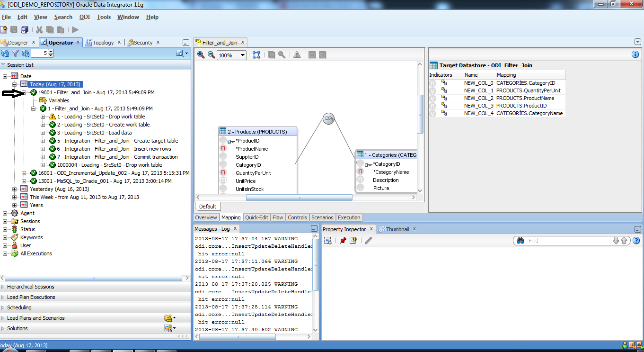644x352 pixels.
Task: Expand the Yesterday (Aug 16, 2013) node
Action: 15,189
